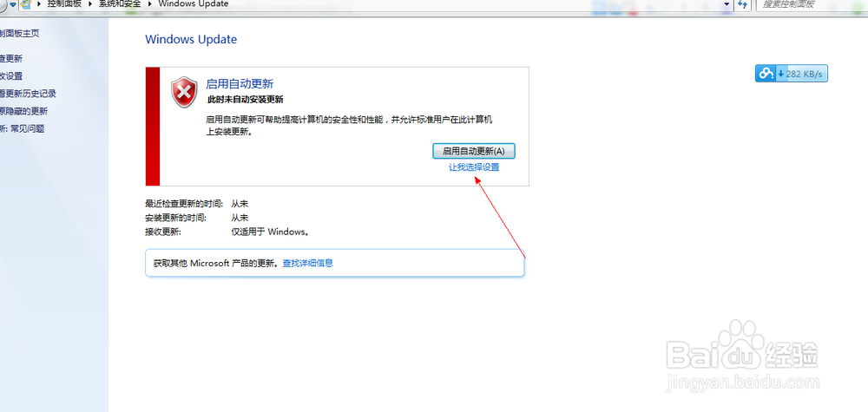Click the red shield error icon
The height and width of the screenshot is (412, 868).
(x=184, y=92)
